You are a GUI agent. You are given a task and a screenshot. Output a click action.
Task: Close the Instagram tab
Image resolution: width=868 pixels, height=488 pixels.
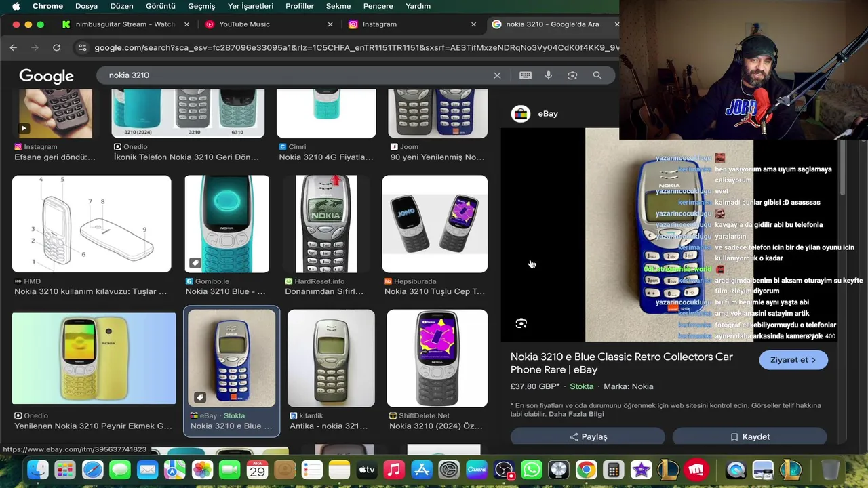coord(473,24)
